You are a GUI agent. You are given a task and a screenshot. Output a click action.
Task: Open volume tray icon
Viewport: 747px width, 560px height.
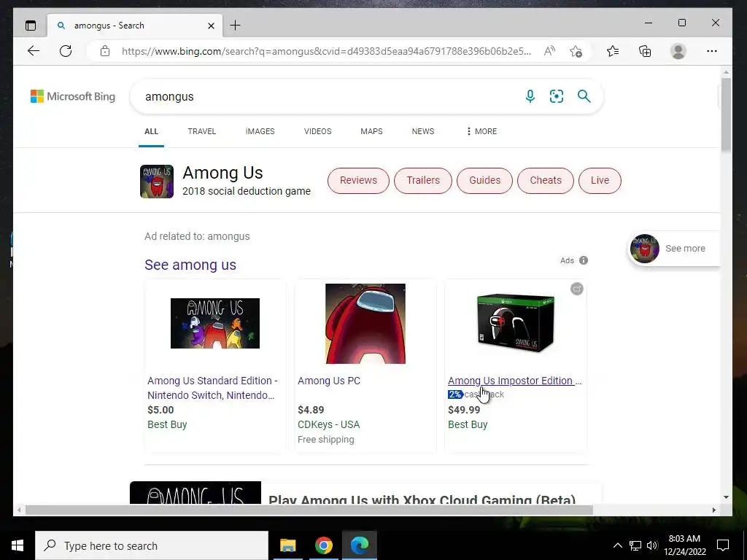[x=652, y=545]
